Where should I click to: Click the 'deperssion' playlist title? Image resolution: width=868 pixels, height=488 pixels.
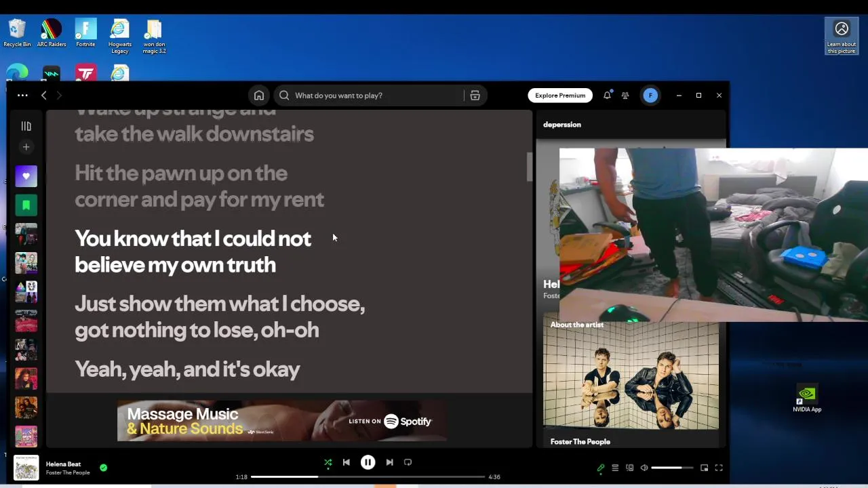coord(562,125)
